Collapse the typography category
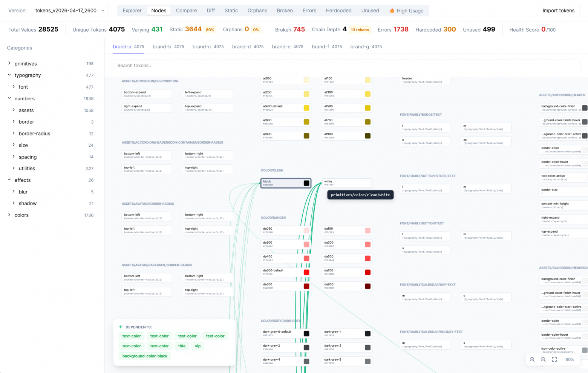 [9, 75]
